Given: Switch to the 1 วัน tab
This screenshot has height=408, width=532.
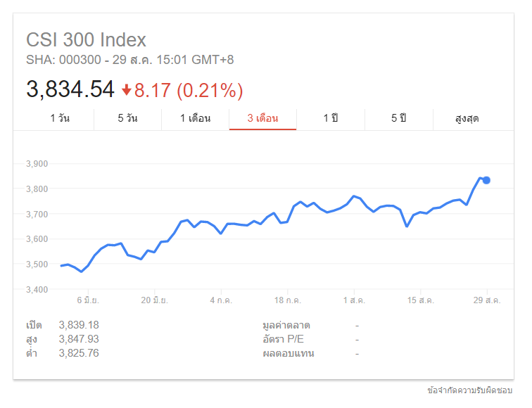Looking at the screenshot, I should [x=60, y=118].
